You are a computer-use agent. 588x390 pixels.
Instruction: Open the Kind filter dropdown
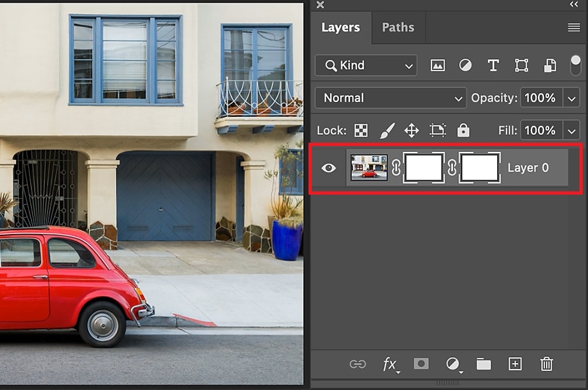tap(366, 66)
